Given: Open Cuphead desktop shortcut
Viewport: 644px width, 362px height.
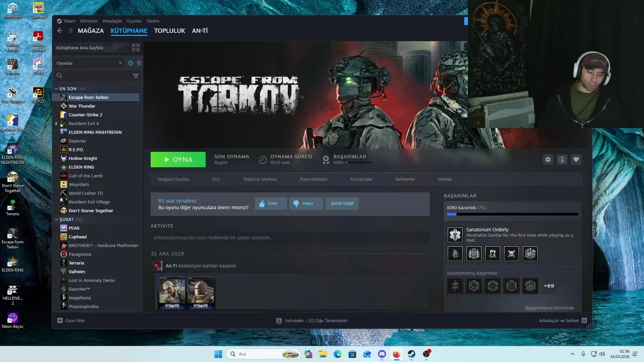Looking at the screenshot, I should pos(38,10).
